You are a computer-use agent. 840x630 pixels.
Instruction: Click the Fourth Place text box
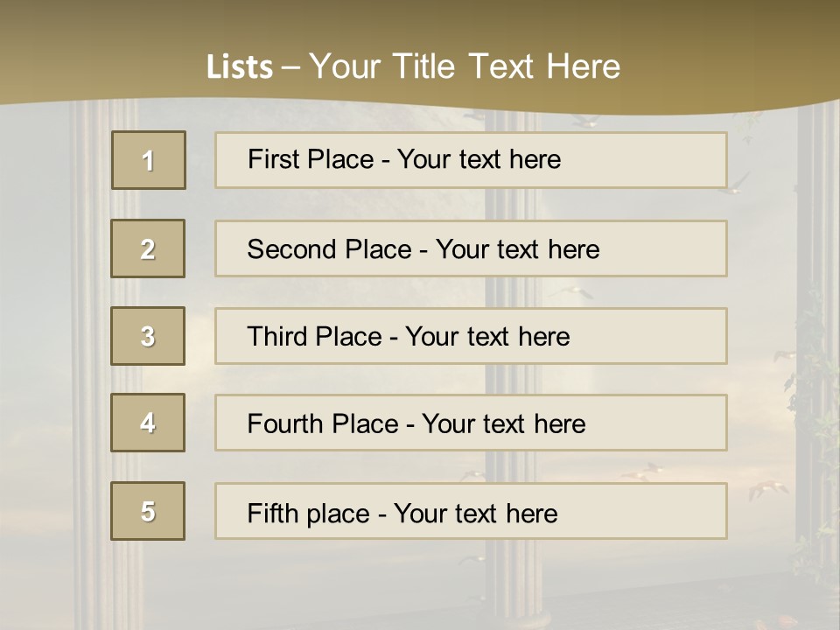[x=471, y=423]
